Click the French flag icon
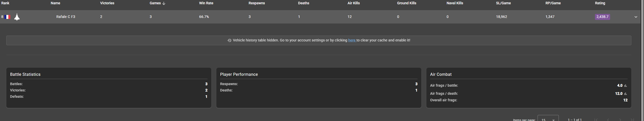Image resolution: width=644 pixels, height=121 pixels. [7, 17]
